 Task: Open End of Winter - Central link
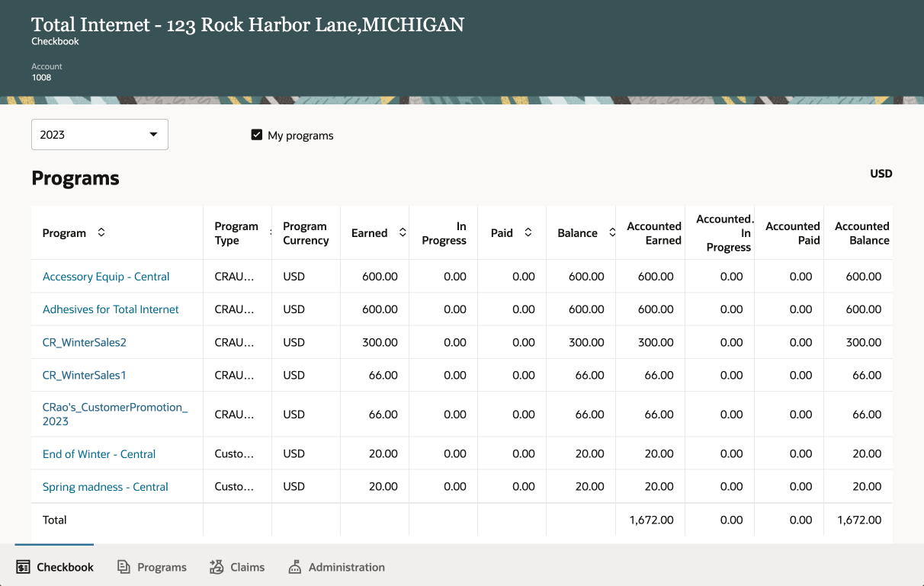click(99, 454)
